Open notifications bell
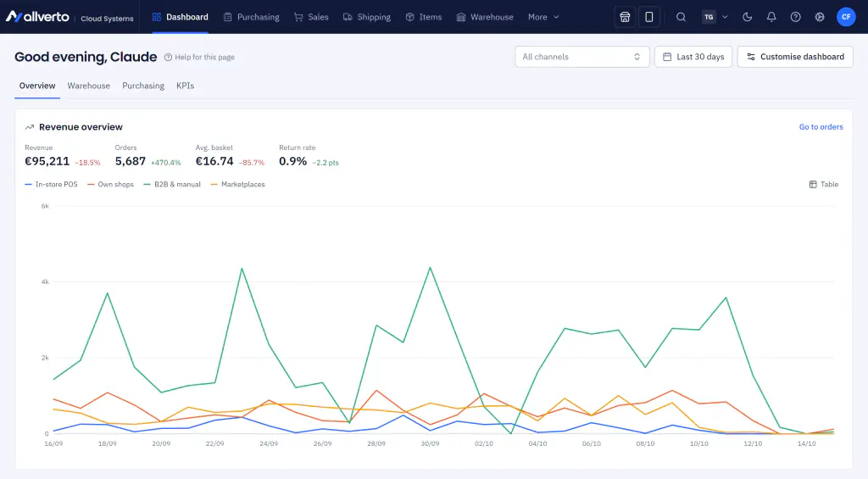The height and width of the screenshot is (479, 868). point(771,17)
